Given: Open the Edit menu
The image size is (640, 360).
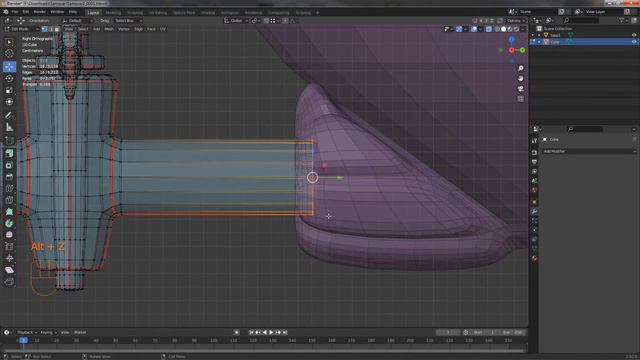Looking at the screenshot, I should coord(26,12).
